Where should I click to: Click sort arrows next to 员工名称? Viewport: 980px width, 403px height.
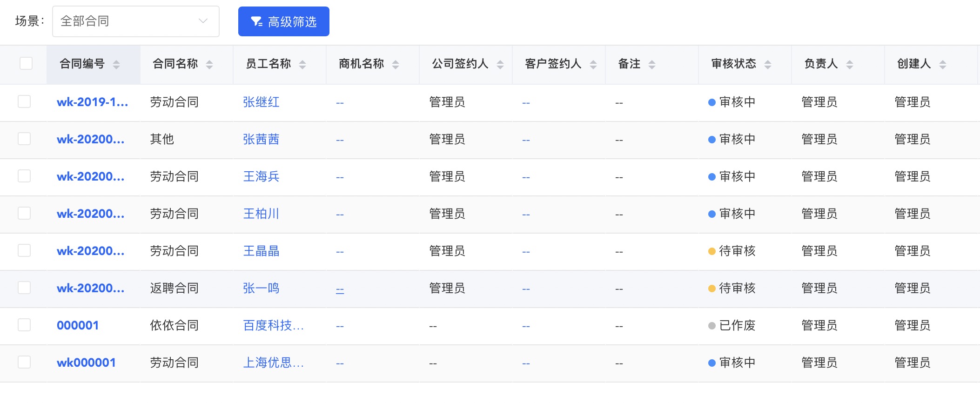302,65
